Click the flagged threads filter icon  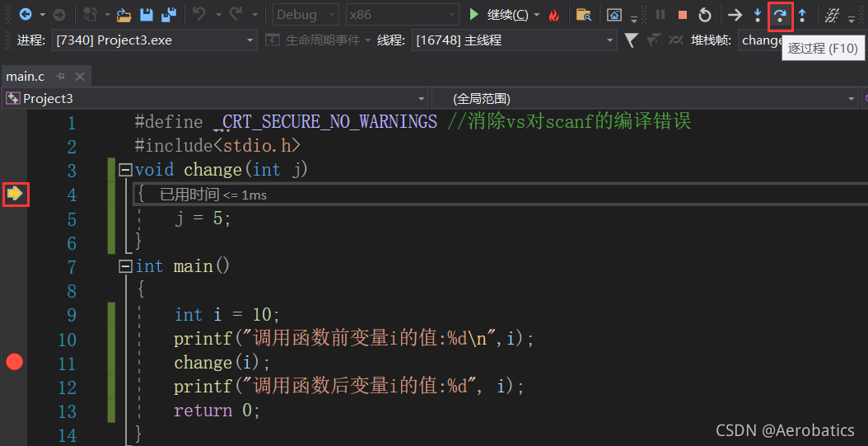pyautogui.click(x=654, y=40)
